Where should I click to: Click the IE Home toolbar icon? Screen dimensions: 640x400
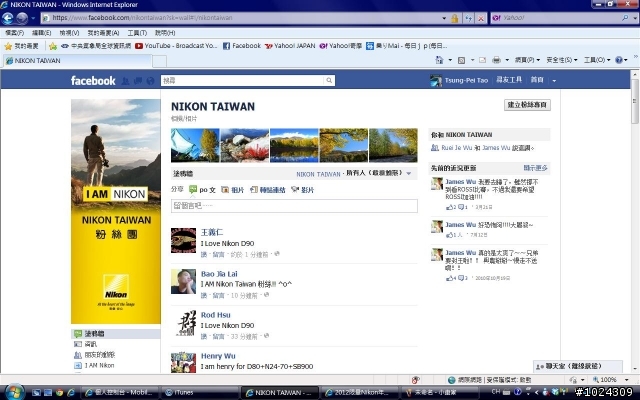pos(439,60)
